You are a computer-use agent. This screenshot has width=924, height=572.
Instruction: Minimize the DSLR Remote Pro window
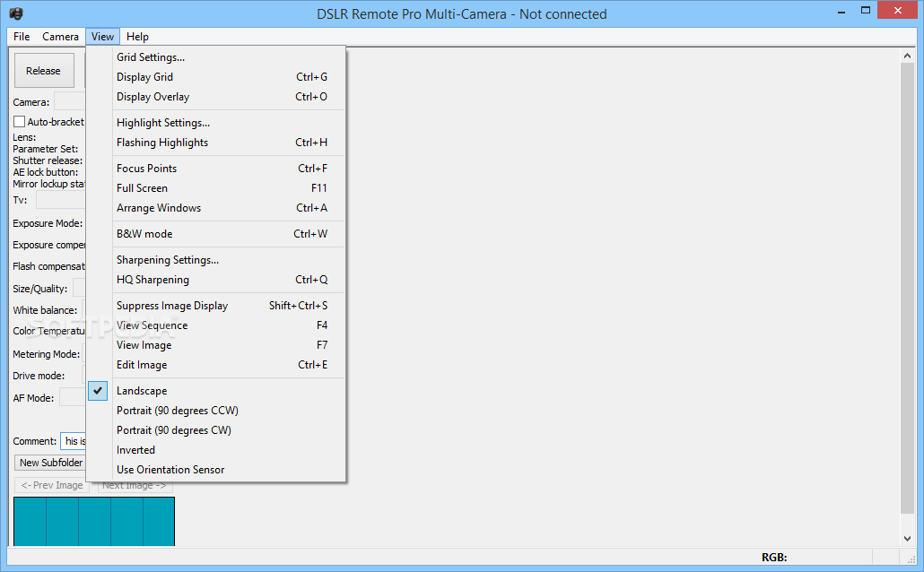tap(841, 11)
